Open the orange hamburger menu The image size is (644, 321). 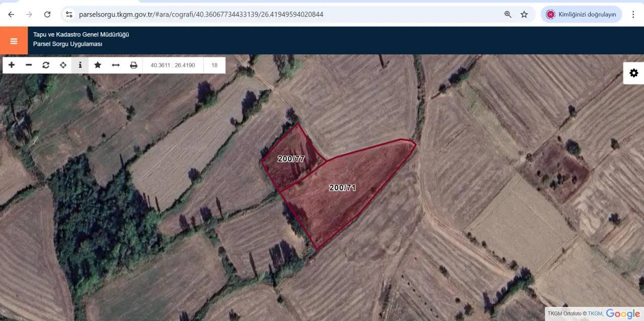[x=14, y=41]
